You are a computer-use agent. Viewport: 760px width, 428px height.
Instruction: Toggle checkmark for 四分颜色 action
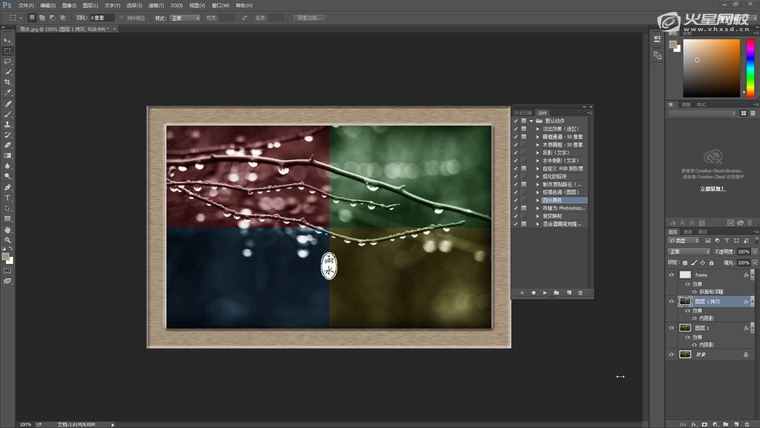(516, 201)
